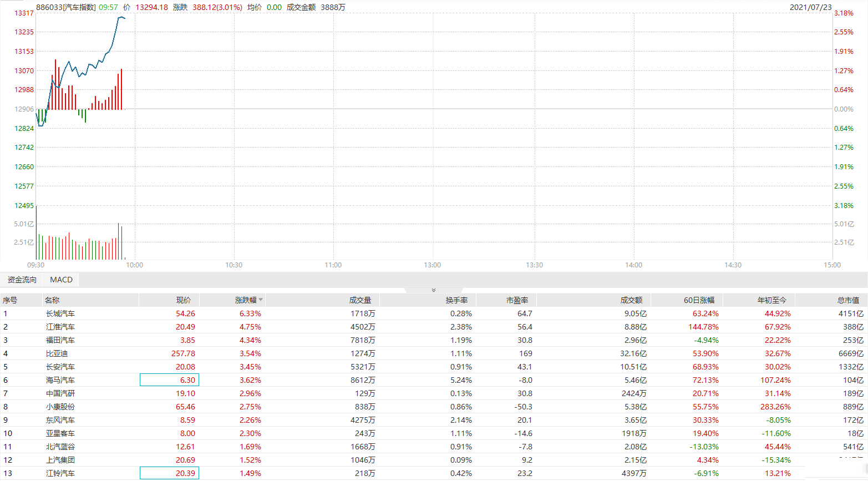Sort by the 年初至今 column header
This screenshot has width=868, height=481.
click(x=772, y=300)
